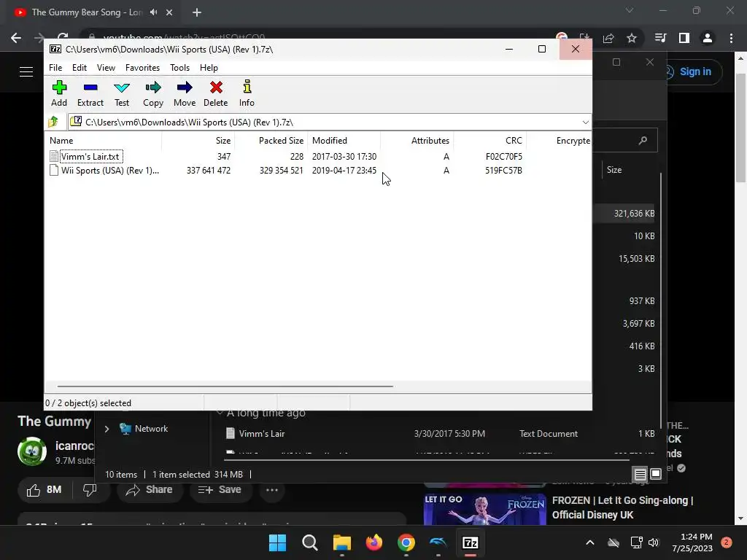Go up one folder level in 7-Zip
This screenshot has height=560, width=747.
53,122
